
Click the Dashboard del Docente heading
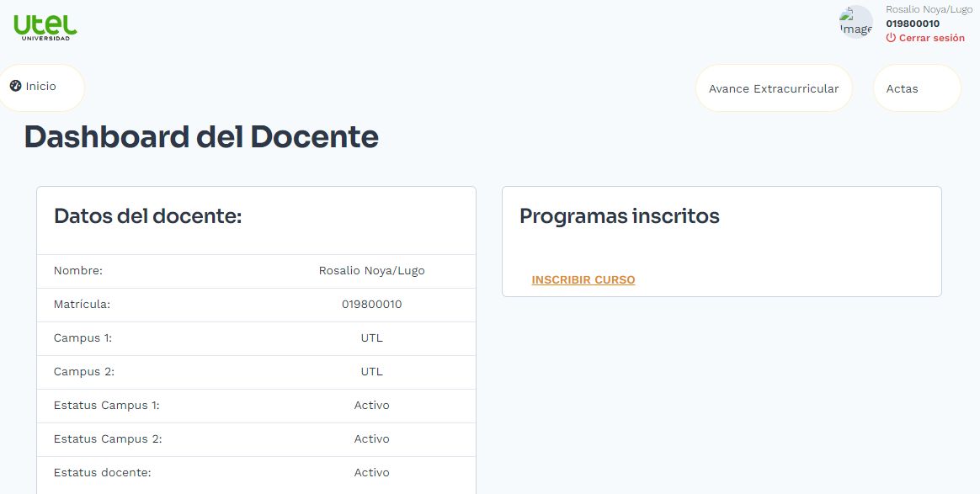(202, 136)
